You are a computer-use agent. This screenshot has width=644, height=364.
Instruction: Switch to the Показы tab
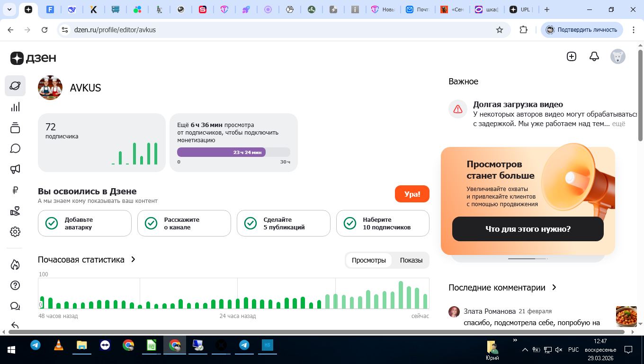point(411,260)
